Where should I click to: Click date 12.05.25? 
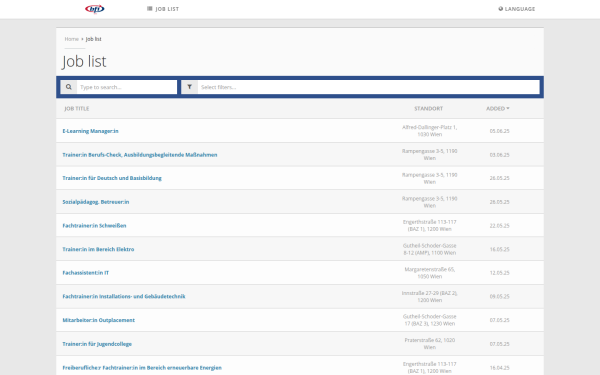click(499, 273)
